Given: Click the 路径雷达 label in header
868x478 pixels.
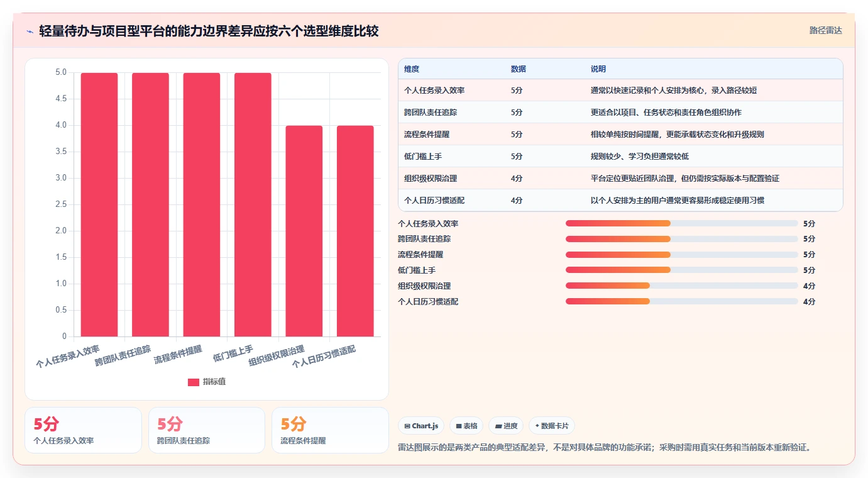Looking at the screenshot, I should [x=825, y=30].
